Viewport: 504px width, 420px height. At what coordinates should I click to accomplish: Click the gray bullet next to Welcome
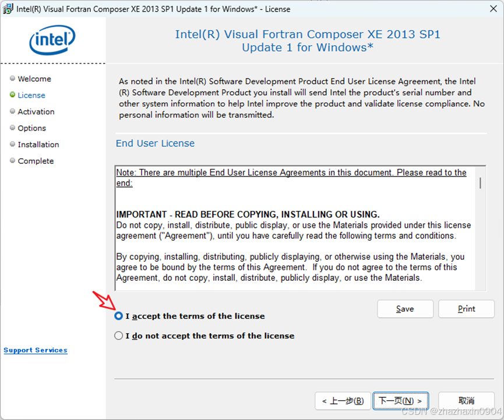(x=13, y=78)
